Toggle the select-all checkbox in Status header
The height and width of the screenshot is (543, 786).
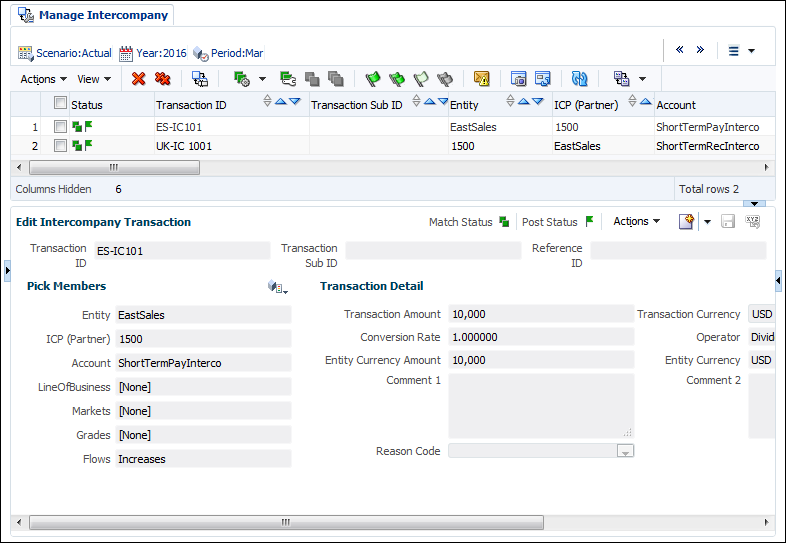[x=60, y=104]
